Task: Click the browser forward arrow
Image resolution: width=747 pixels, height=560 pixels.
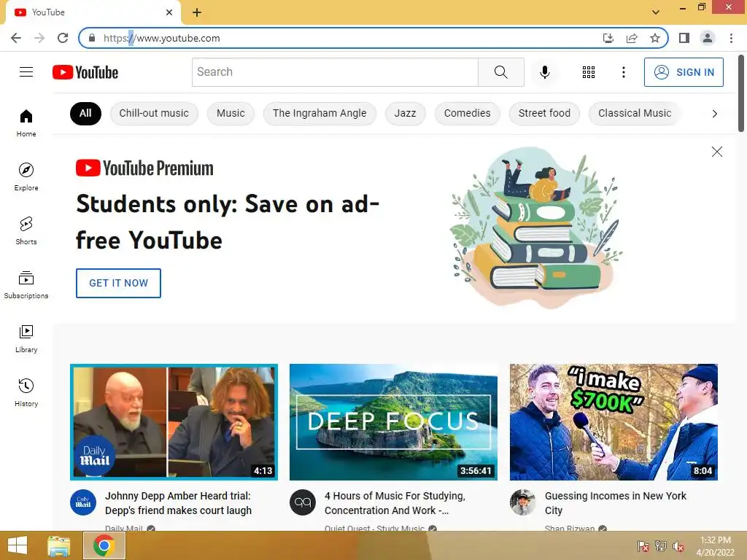Action: point(39,38)
